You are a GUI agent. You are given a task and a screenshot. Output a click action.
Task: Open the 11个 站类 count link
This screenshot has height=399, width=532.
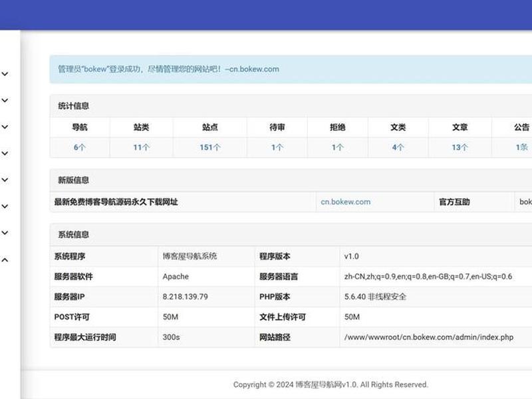pyautogui.click(x=141, y=147)
